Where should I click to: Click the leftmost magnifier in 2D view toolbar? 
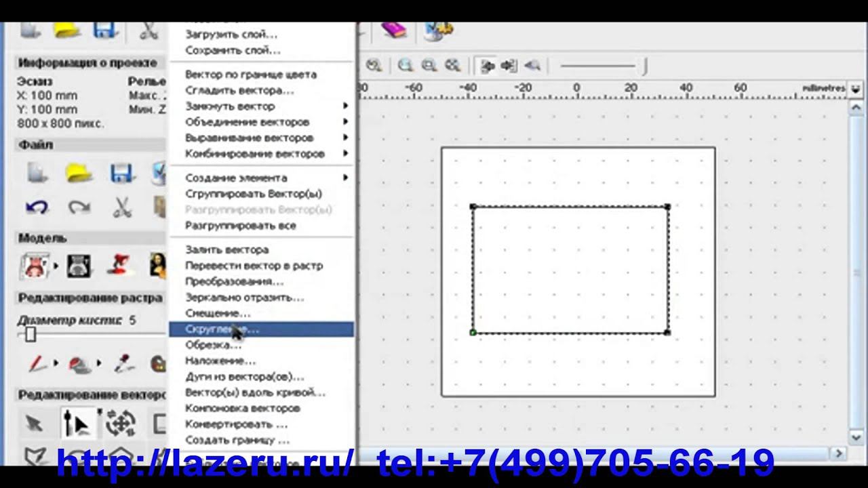374,66
